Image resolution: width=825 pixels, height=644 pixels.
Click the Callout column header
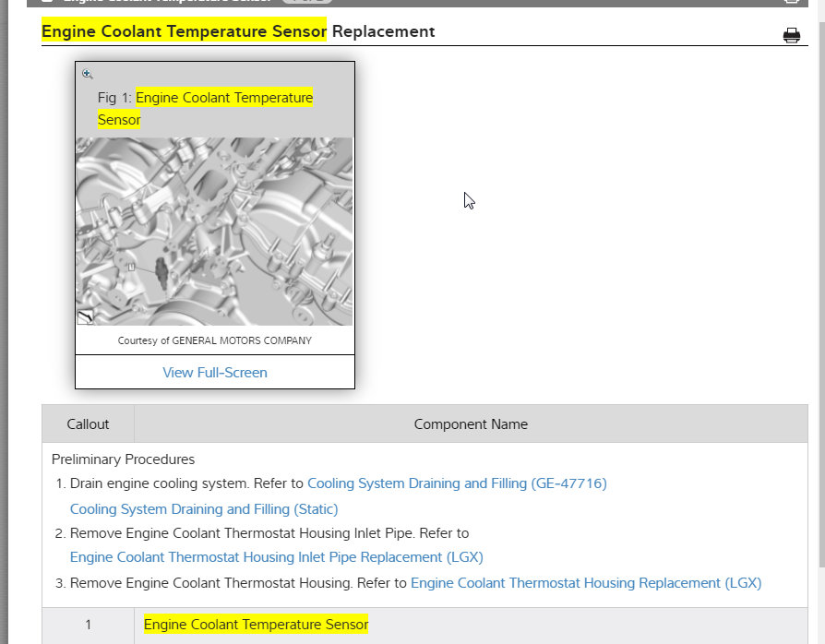coord(88,424)
